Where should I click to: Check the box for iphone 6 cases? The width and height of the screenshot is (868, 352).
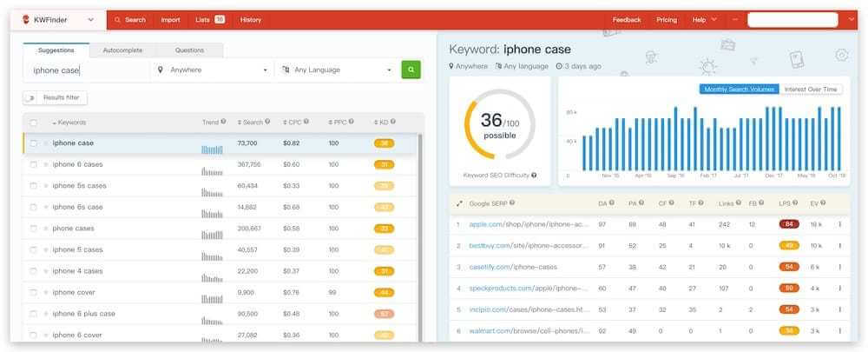pos(34,164)
